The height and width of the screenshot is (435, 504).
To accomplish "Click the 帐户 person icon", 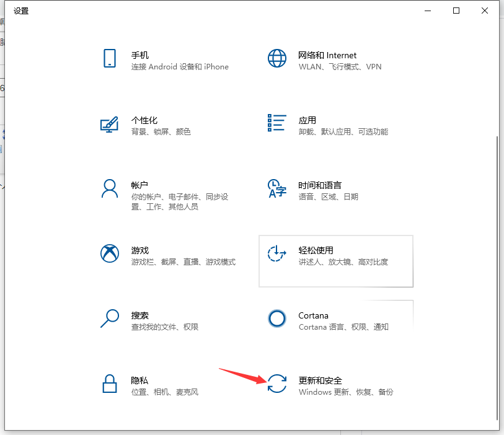I will [110, 188].
